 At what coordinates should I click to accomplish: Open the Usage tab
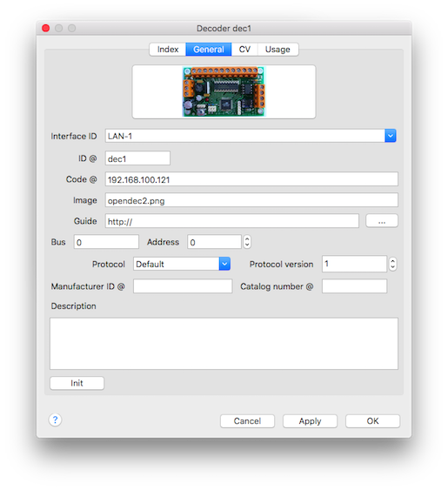277,50
